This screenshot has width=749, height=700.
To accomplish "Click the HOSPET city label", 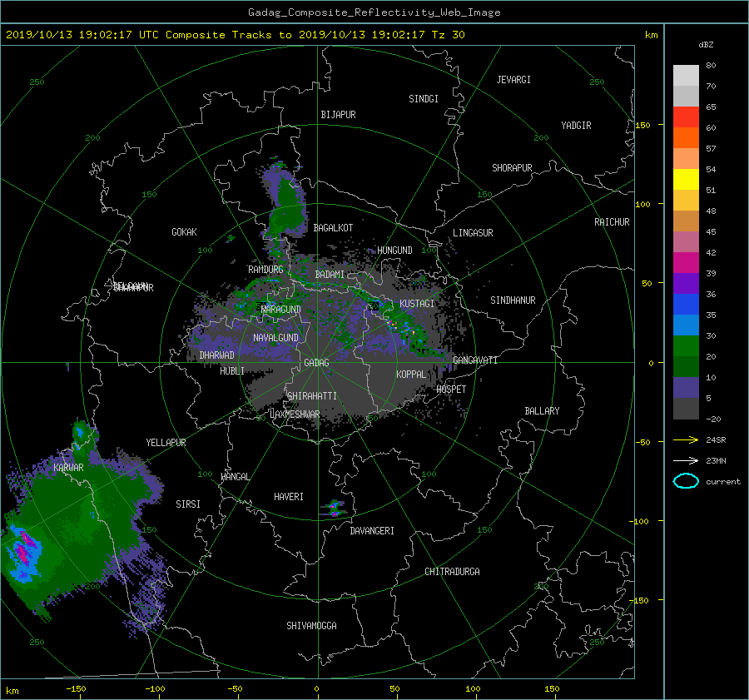I will (451, 390).
